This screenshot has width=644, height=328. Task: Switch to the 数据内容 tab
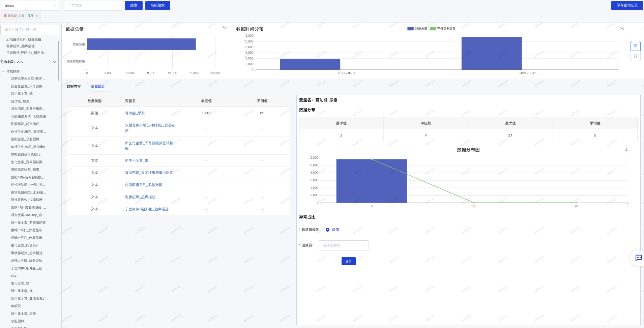pos(74,87)
